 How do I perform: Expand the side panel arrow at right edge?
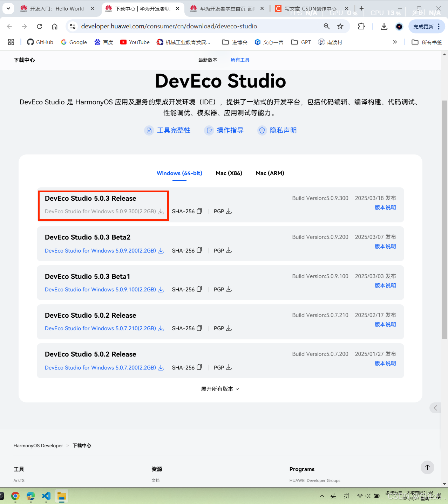tap(435, 408)
